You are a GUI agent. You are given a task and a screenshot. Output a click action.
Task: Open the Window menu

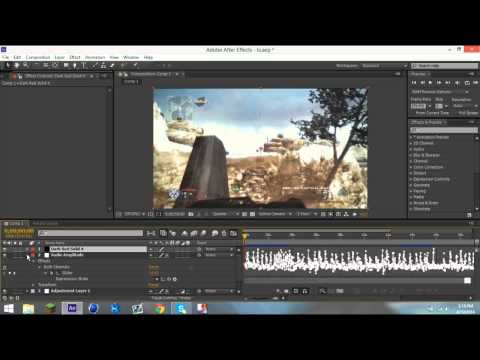pyautogui.click(x=131, y=57)
